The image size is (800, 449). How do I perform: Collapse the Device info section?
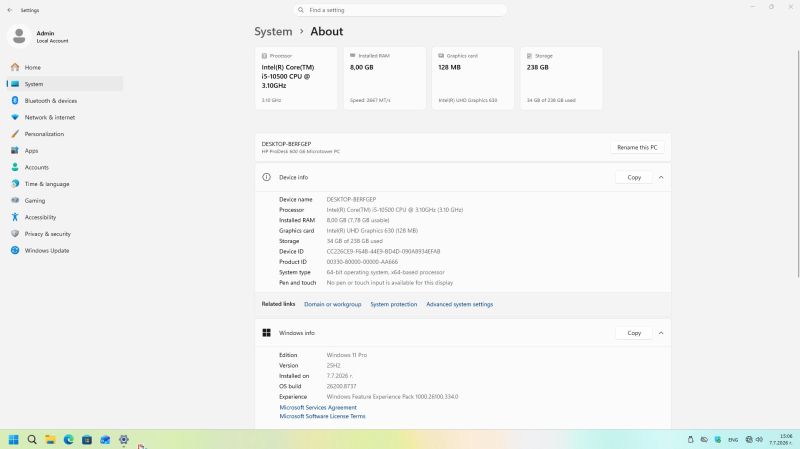coord(661,177)
